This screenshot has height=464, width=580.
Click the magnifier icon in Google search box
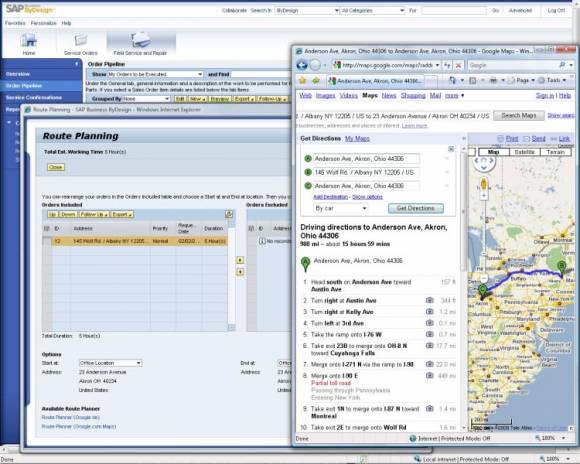pyautogui.click(x=563, y=65)
